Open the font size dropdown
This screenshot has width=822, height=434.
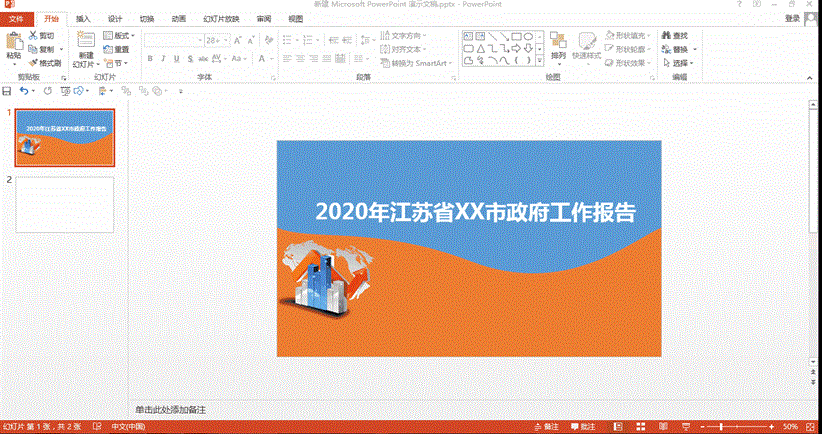click(225, 40)
